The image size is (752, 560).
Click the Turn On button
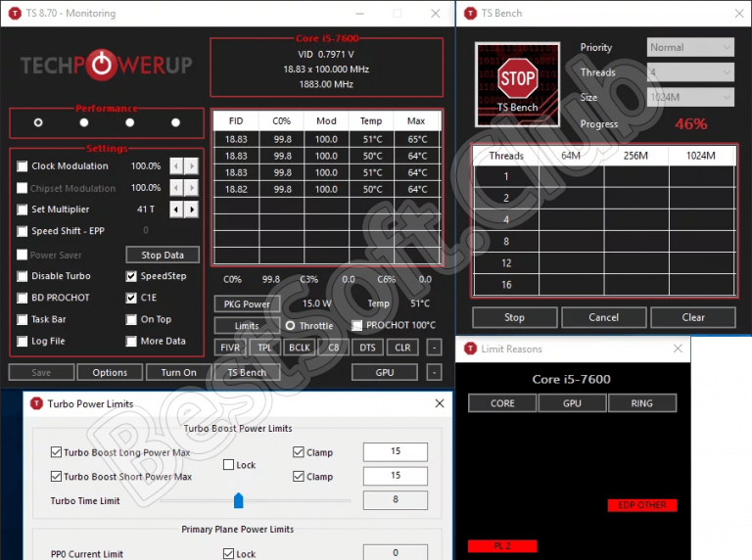[179, 373]
